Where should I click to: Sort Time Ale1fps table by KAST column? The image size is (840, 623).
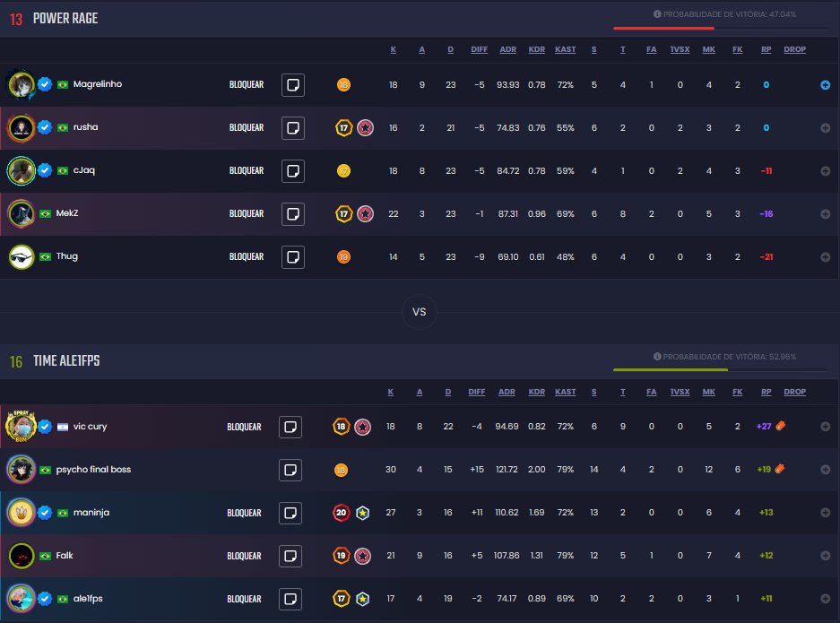pyautogui.click(x=565, y=392)
